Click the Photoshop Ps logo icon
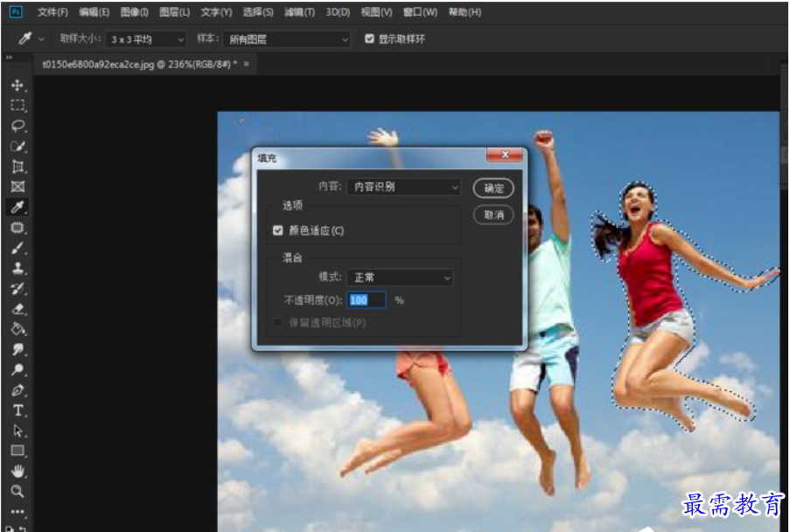This screenshot has height=532, width=790. click(x=16, y=11)
